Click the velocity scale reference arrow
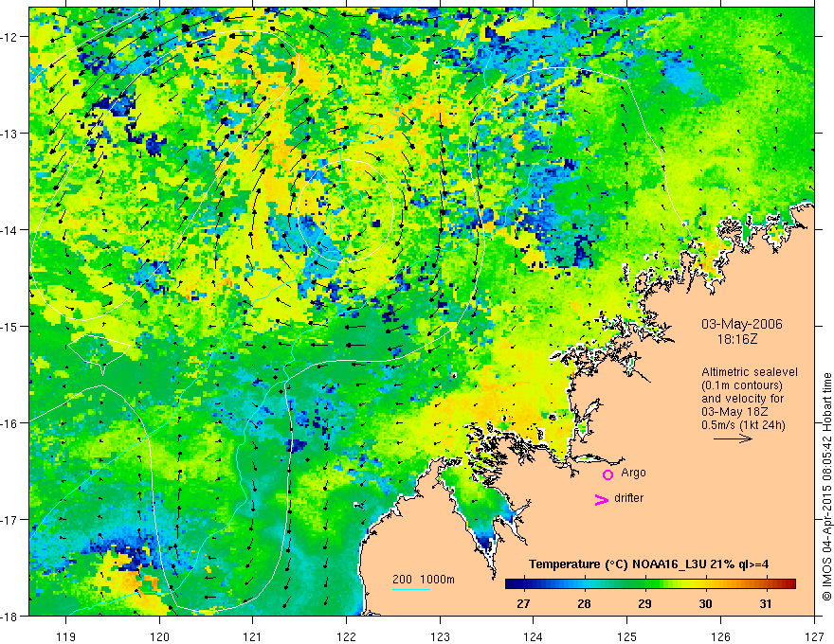Screen dimensions: 834x644 (733, 438)
